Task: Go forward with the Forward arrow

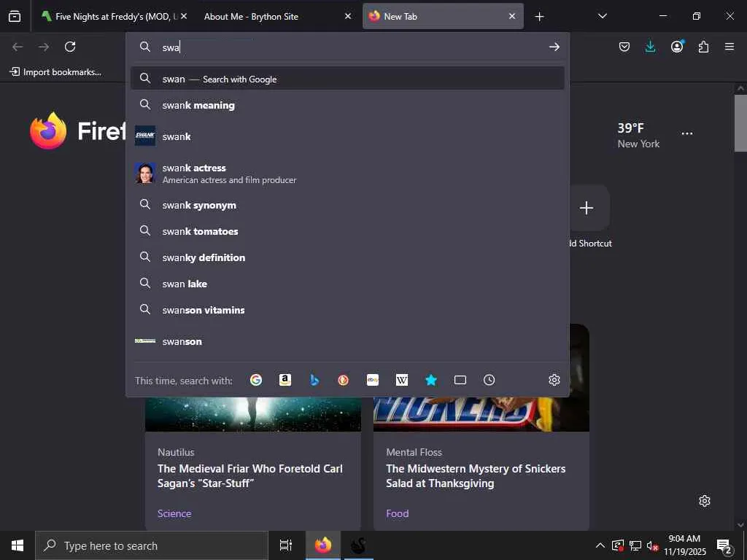Action: (44, 47)
